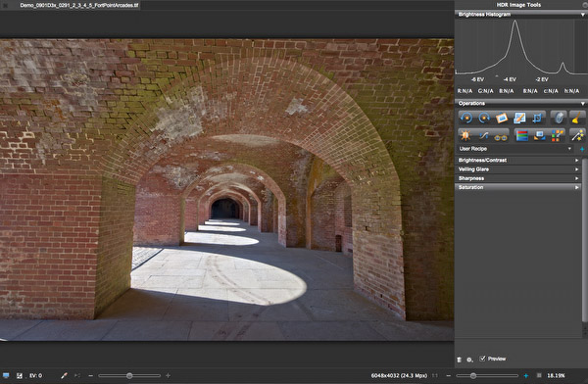The height and width of the screenshot is (384, 588).
Task: Click the 6048x4032 (24.3 Mpx) size readout
Action: point(399,375)
